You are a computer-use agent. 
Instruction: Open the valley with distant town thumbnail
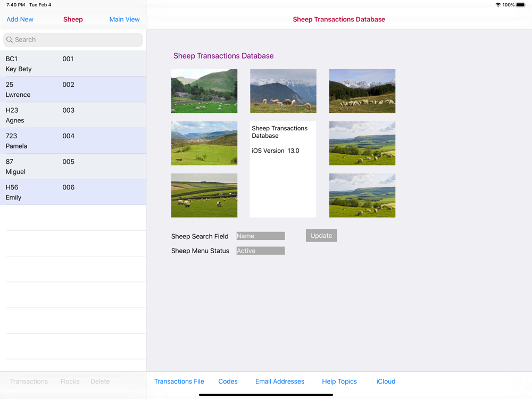coord(204,143)
